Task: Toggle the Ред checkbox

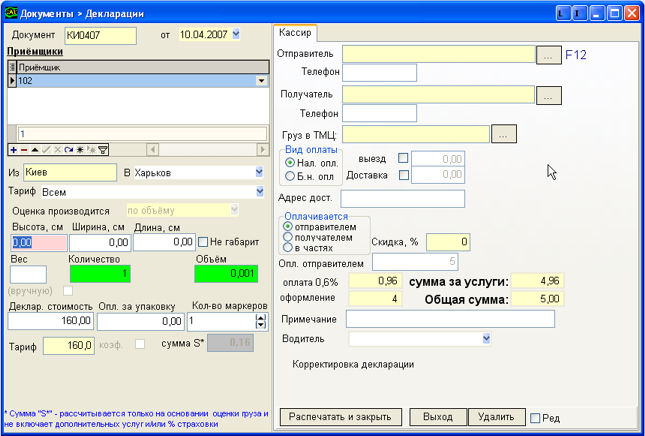Action: pyautogui.click(x=535, y=418)
